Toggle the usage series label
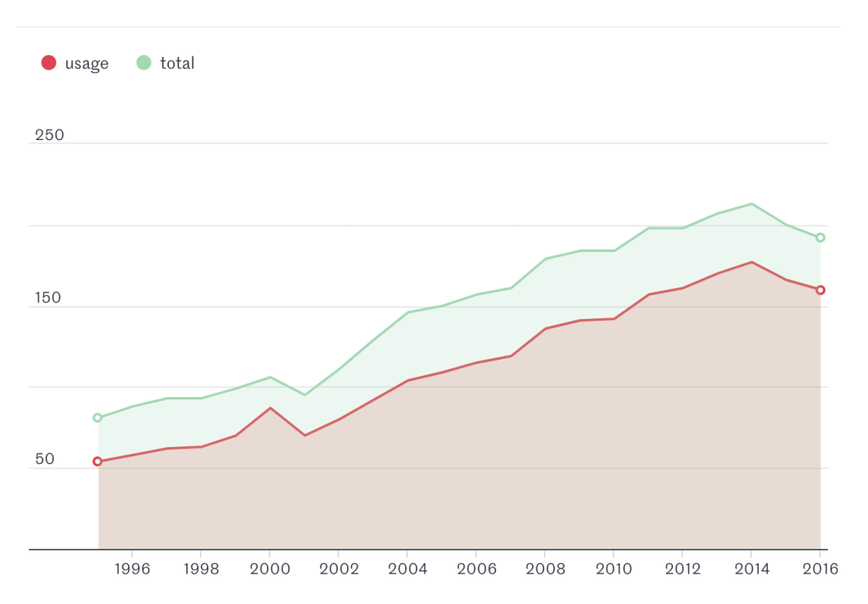The image size is (868, 604). 87,64
